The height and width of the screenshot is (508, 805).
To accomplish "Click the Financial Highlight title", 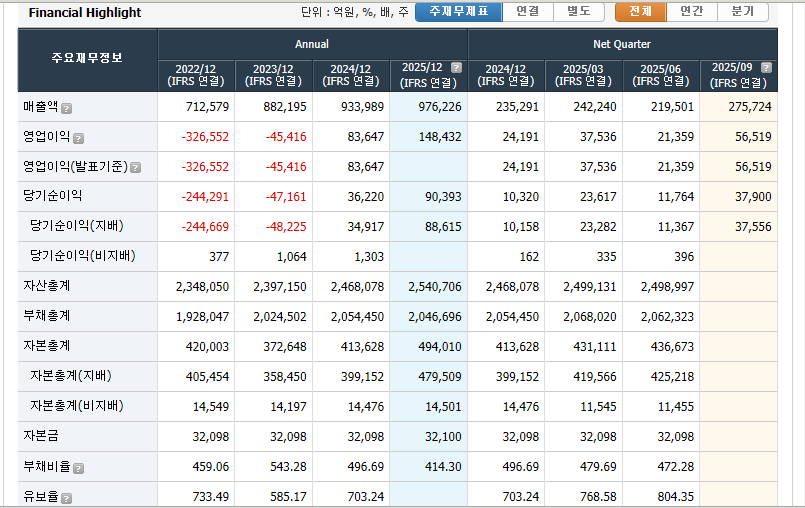I will (85, 13).
